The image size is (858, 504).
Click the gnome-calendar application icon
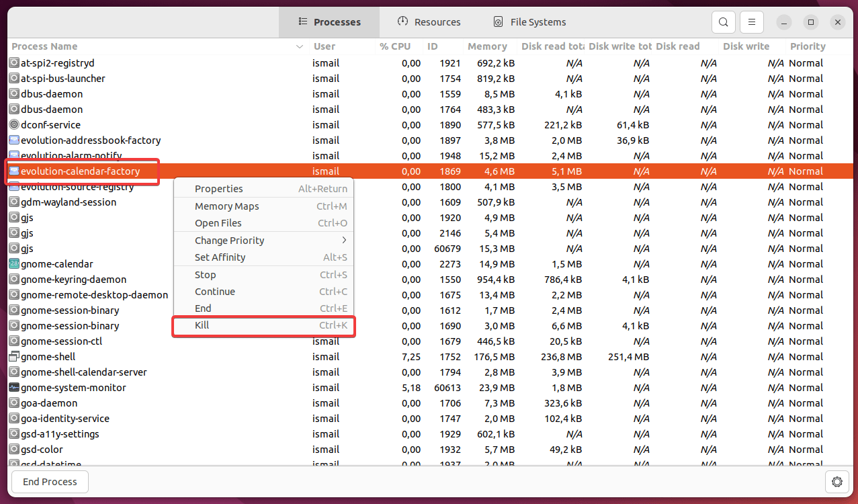pos(14,263)
